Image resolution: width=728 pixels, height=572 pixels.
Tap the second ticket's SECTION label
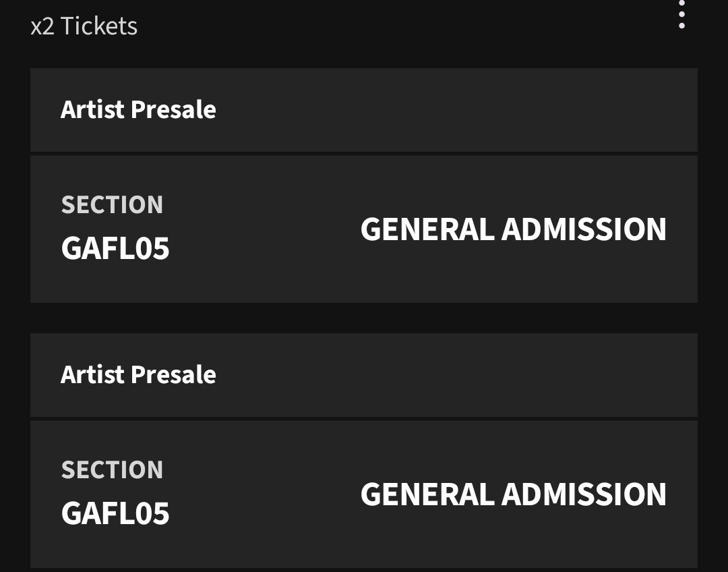[x=112, y=470]
